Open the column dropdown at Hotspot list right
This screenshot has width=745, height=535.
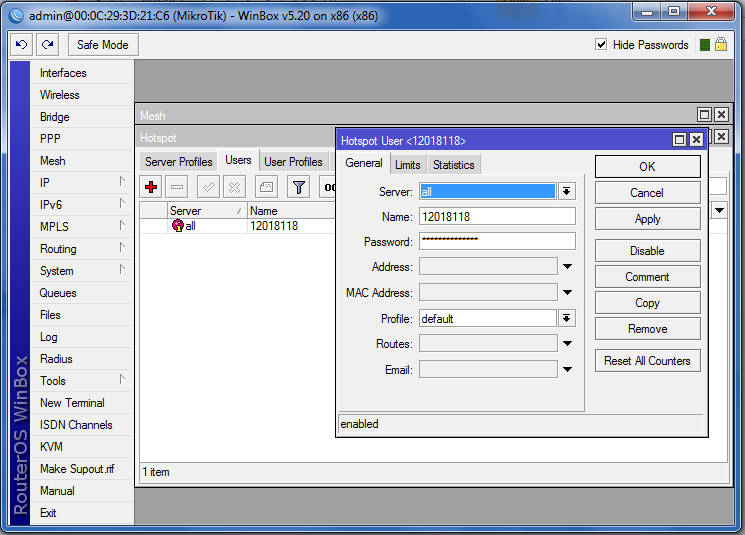pyautogui.click(x=719, y=210)
